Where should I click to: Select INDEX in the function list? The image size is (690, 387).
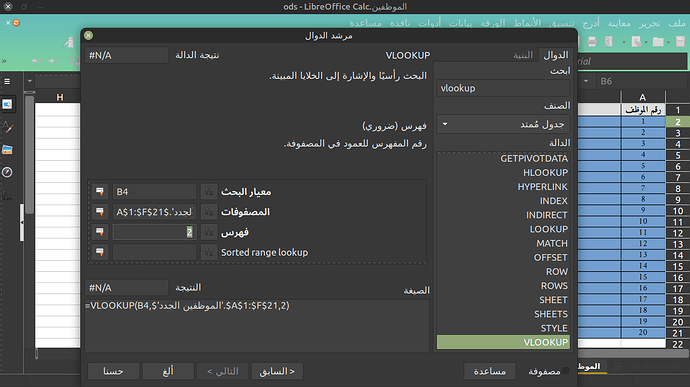[x=503, y=201]
